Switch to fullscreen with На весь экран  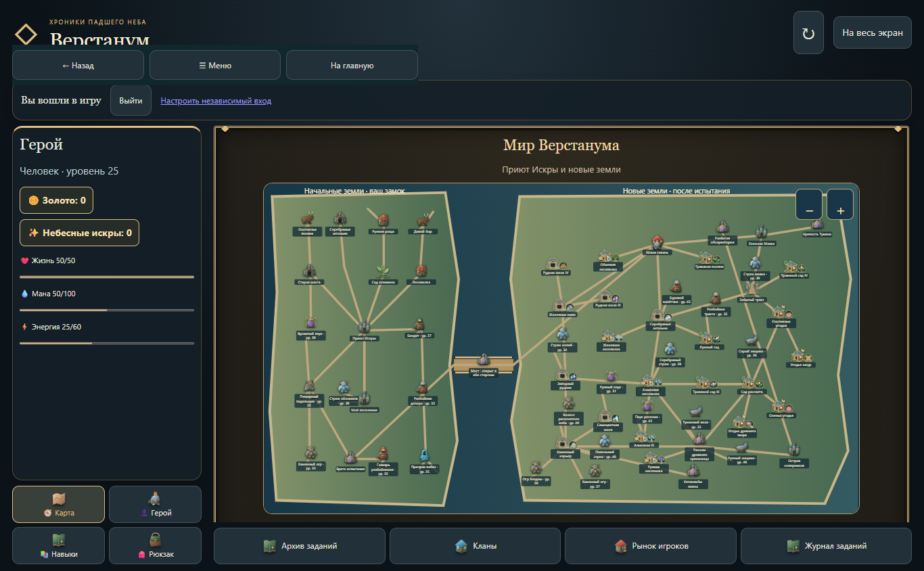(x=873, y=32)
